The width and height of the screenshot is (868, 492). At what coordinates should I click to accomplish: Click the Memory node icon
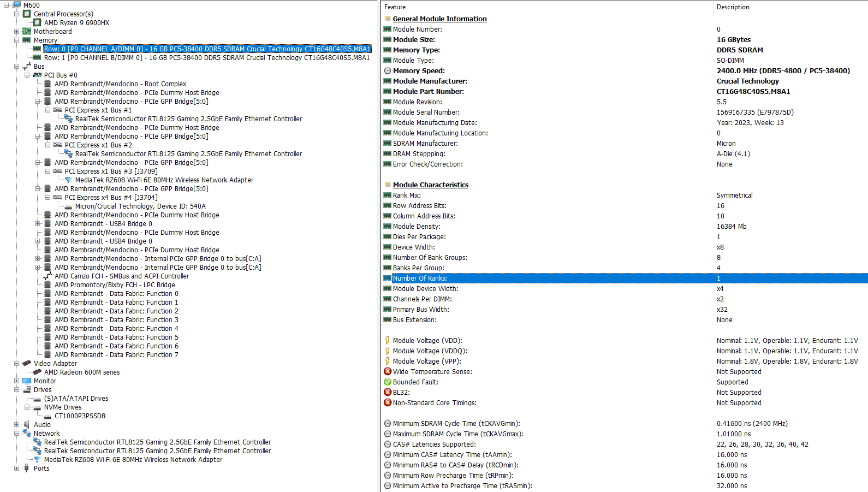point(27,40)
